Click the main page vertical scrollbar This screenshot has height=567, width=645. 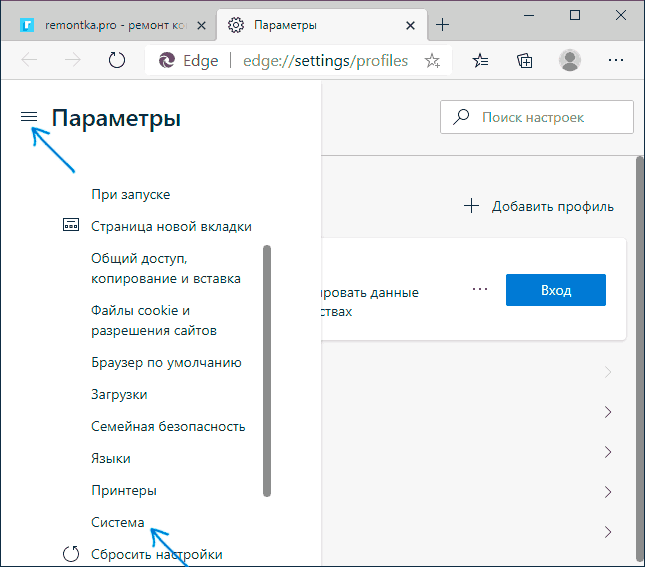[640, 360]
